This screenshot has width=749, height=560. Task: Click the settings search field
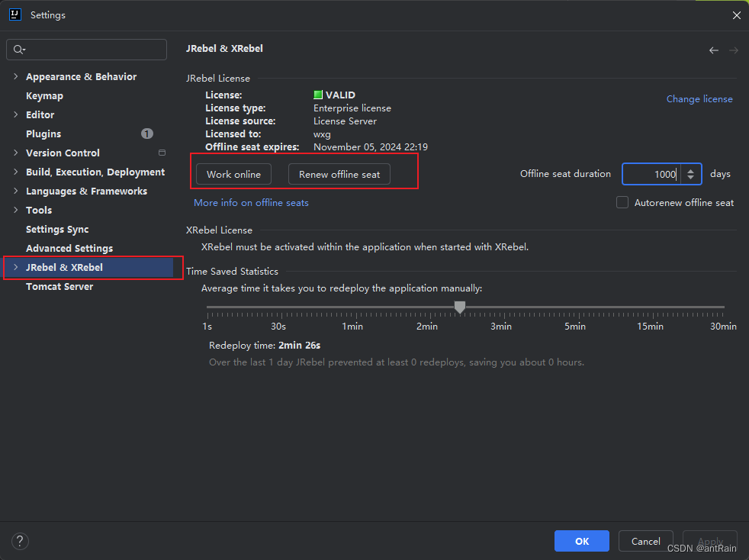pos(86,50)
